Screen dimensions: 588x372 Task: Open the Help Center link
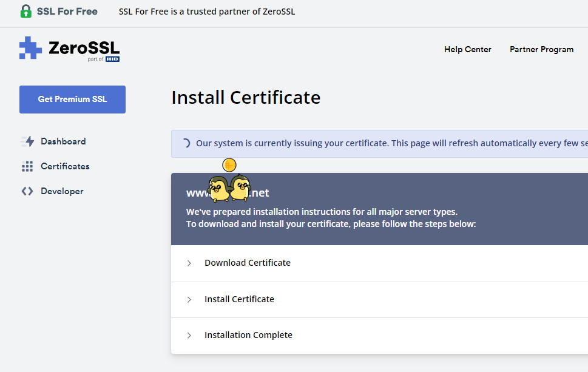468,50
